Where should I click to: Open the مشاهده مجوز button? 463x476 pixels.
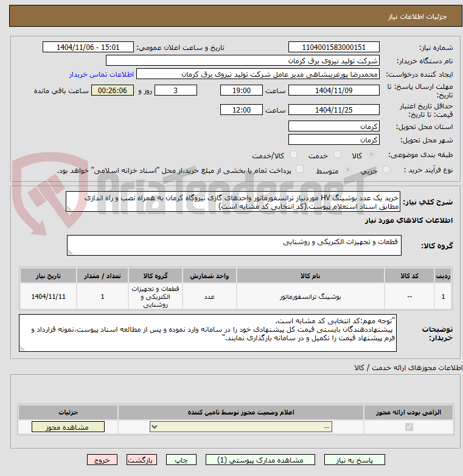pyautogui.click(x=68, y=427)
